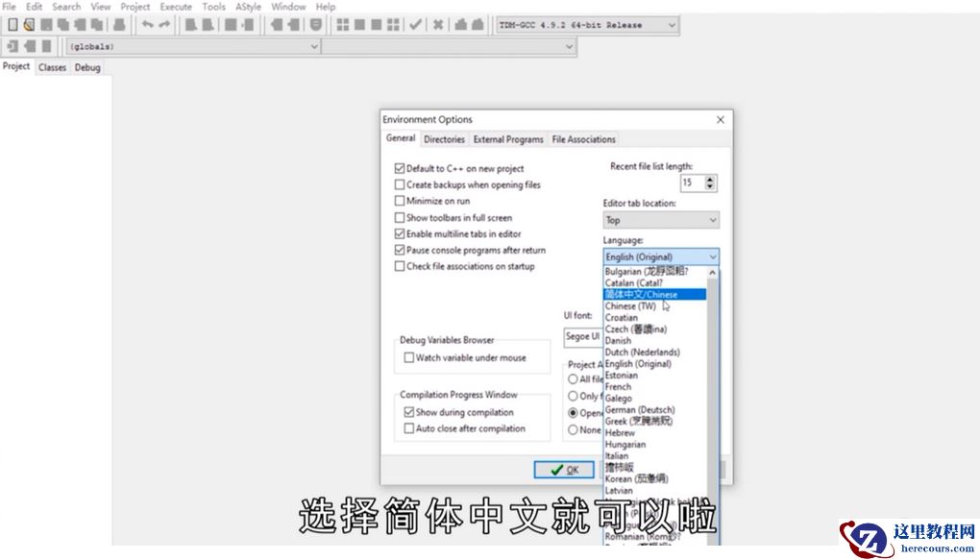980x560 pixels.
Task: Choose Italian in the language list
Action: point(655,456)
